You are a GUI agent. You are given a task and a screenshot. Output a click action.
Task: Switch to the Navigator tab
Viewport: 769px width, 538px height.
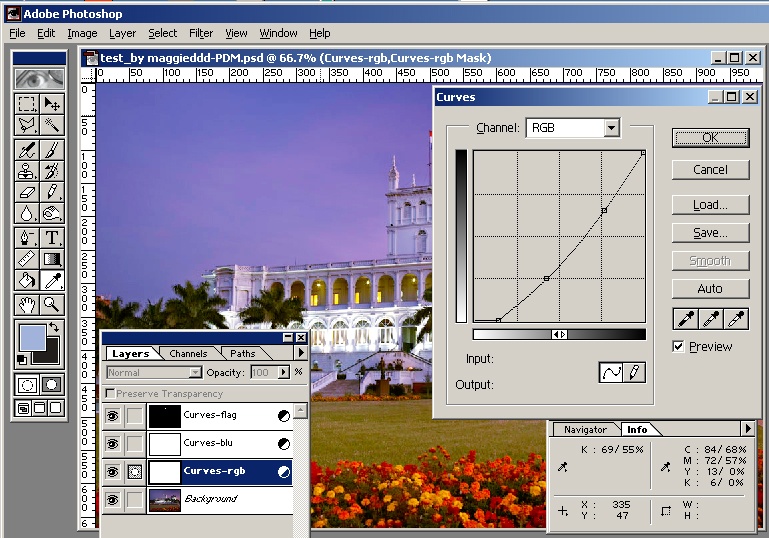tap(585, 430)
